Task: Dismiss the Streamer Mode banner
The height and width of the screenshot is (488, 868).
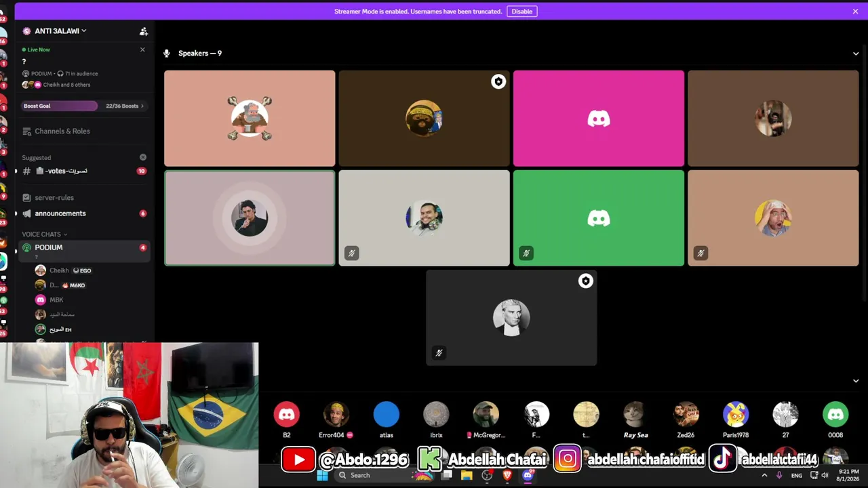Action: (855, 12)
